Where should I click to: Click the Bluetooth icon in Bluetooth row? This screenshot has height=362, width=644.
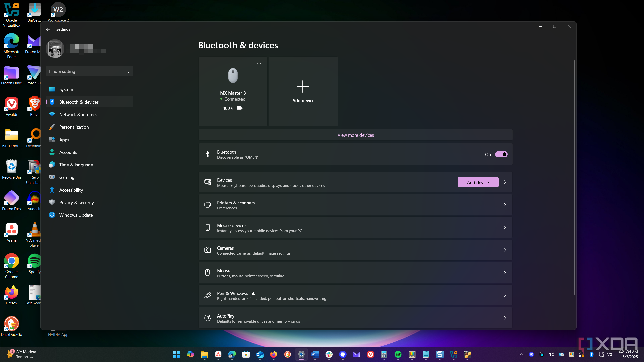(x=207, y=154)
